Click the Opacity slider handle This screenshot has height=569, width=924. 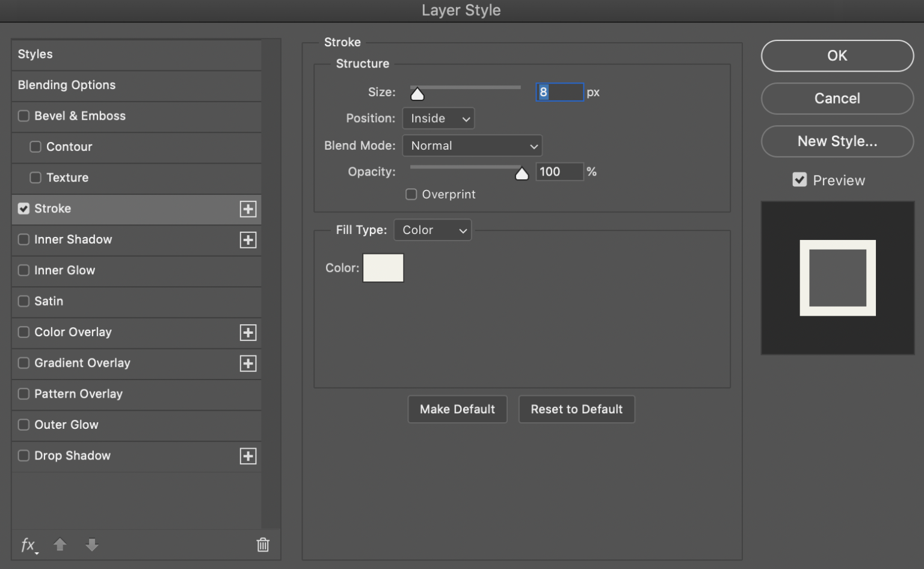pos(522,174)
